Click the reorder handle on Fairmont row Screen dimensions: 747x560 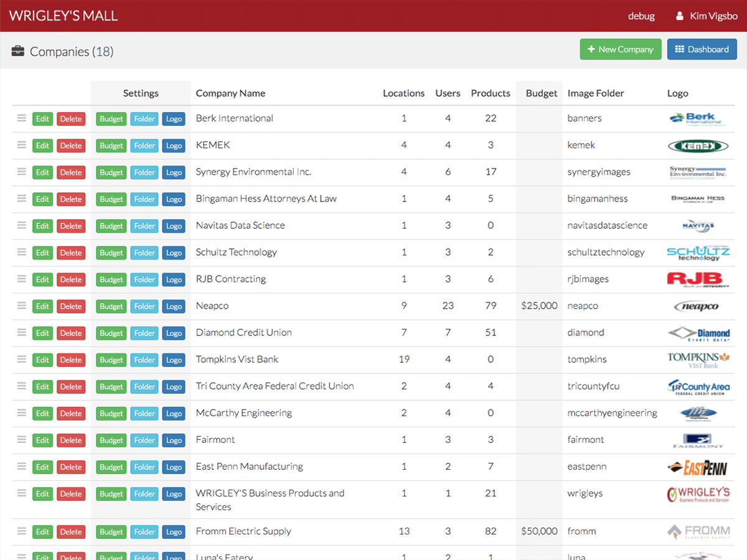tap(22, 439)
